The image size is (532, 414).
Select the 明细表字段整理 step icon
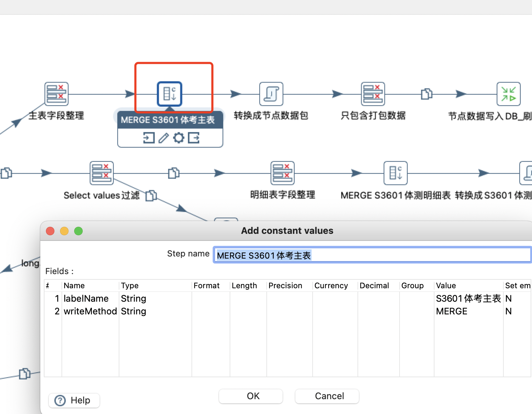point(283,173)
